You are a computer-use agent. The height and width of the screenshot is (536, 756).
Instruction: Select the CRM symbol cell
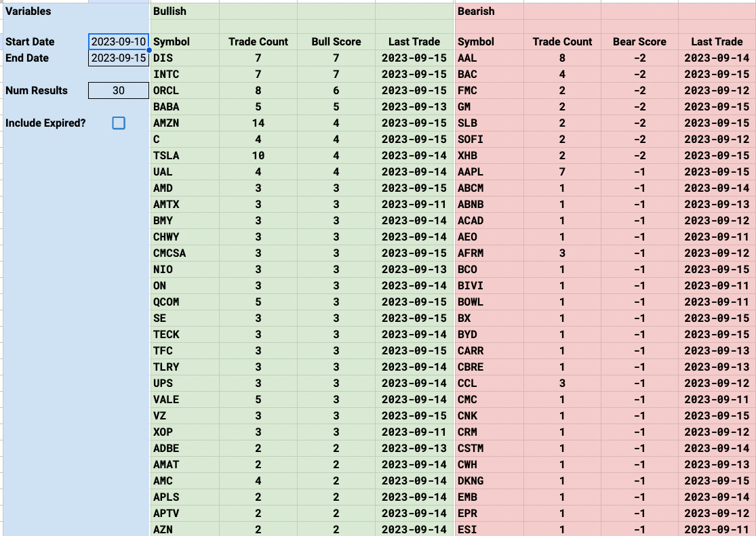click(489, 432)
